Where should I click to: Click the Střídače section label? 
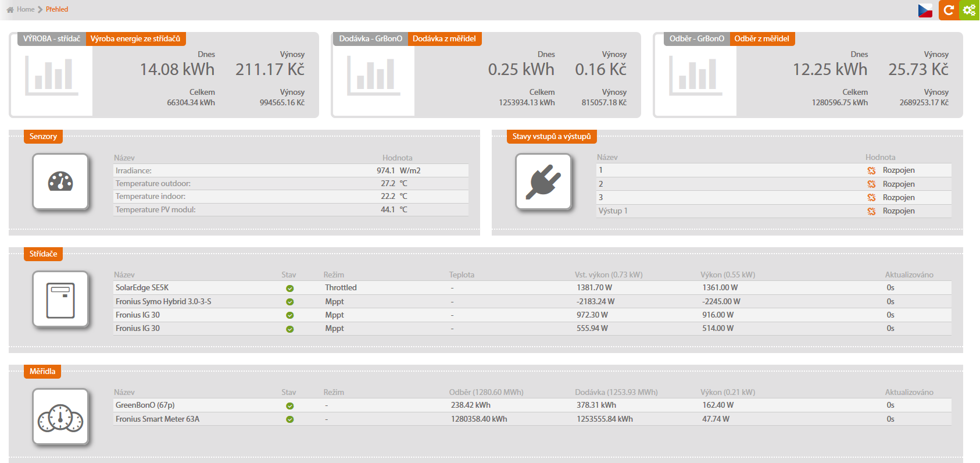coord(43,254)
